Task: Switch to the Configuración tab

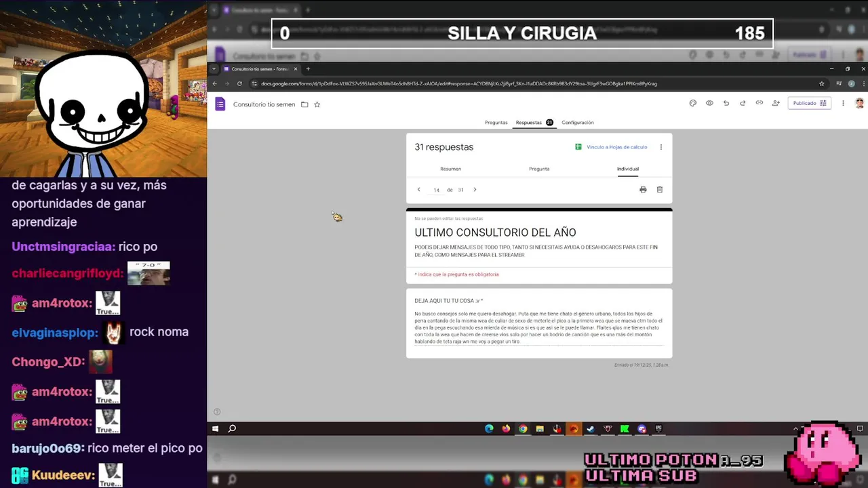Action: [x=578, y=123]
